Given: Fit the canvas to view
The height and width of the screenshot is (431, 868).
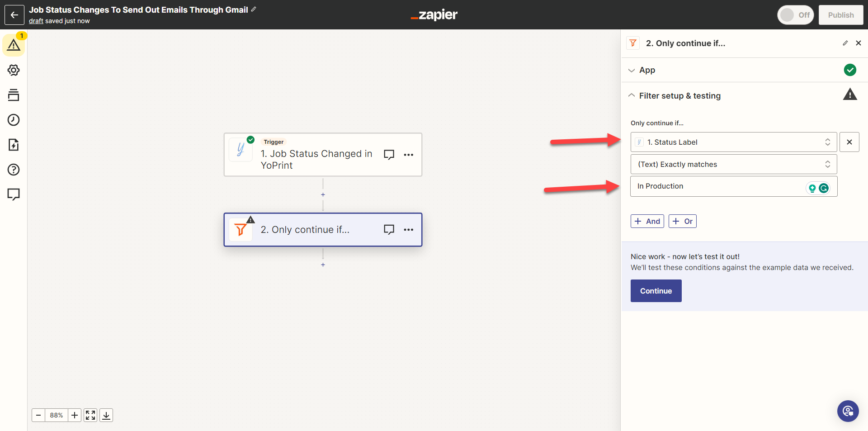Looking at the screenshot, I should click(x=90, y=415).
